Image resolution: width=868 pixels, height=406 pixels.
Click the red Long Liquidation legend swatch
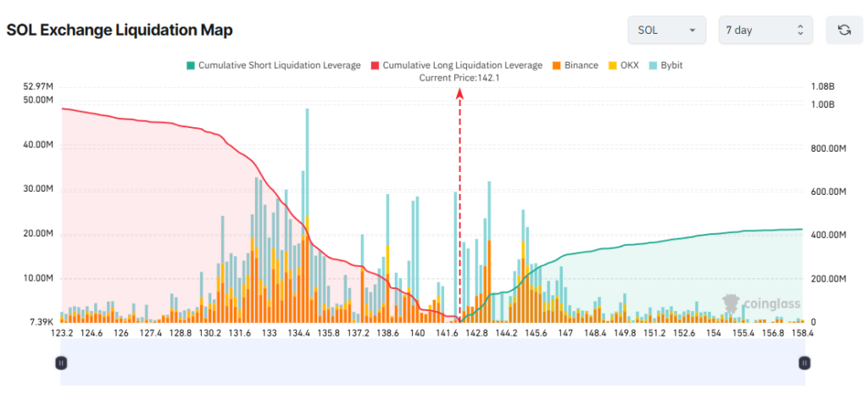(x=375, y=65)
